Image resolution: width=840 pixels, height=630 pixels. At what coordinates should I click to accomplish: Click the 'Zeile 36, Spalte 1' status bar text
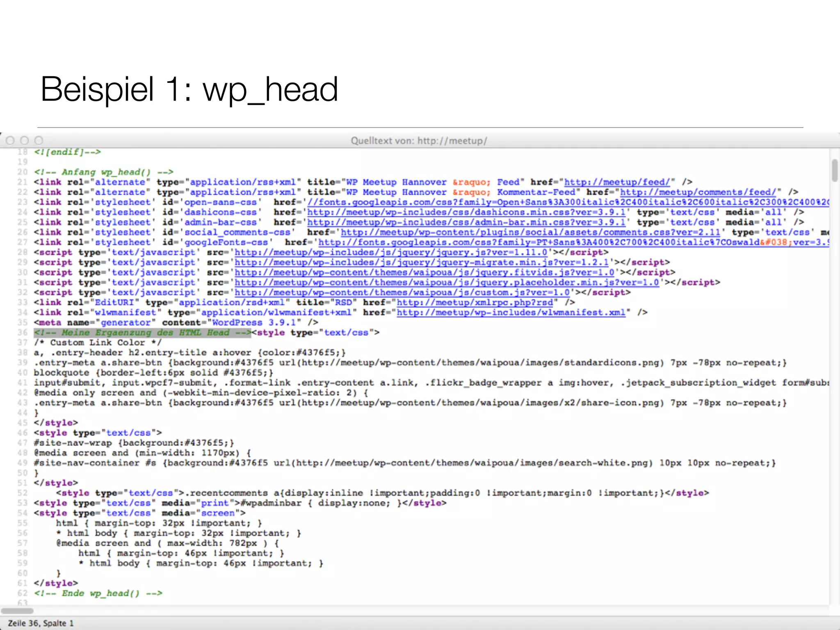pos(41,623)
